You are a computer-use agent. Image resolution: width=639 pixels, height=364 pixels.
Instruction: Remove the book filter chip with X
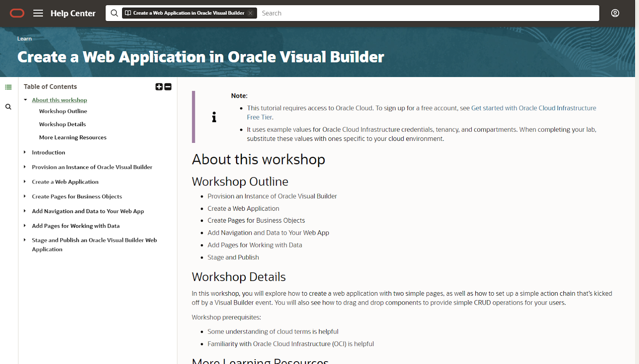coord(250,13)
